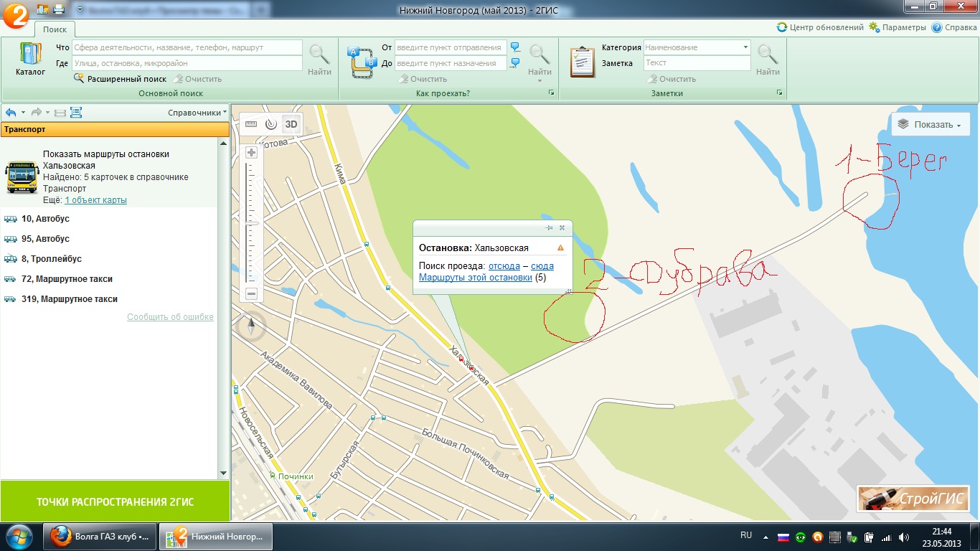Select the ruler measure tool on map
This screenshot has width=980, height=551.
click(x=251, y=124)
